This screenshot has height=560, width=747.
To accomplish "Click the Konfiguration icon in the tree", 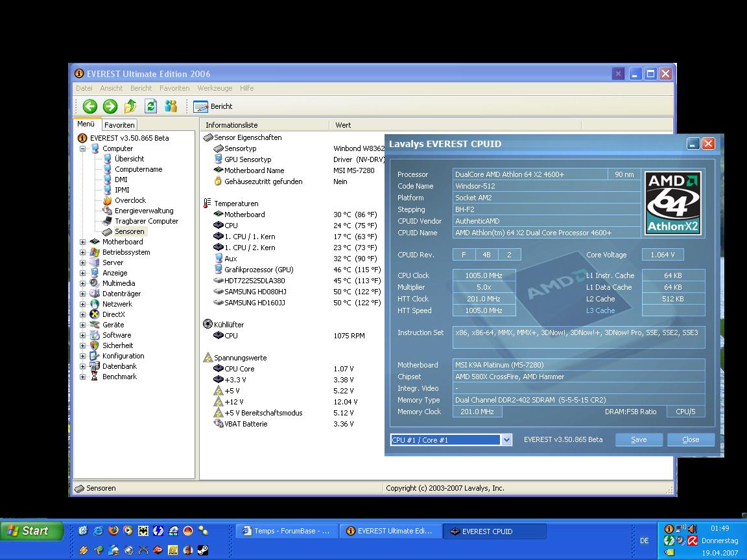I will 95,356.
